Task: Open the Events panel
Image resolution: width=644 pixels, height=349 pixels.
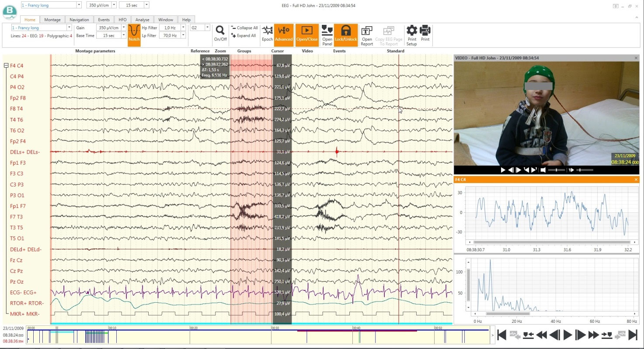Action: (x=327, y=35)
